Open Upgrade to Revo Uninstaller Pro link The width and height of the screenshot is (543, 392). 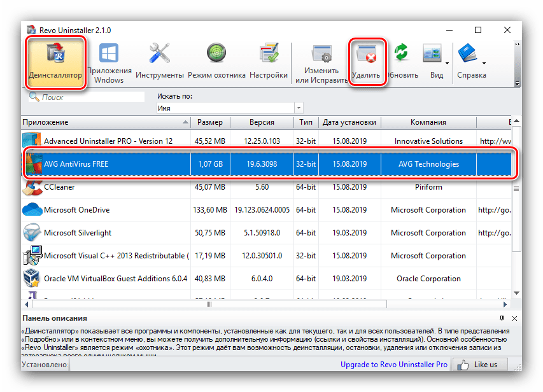[x=394, y=364]
